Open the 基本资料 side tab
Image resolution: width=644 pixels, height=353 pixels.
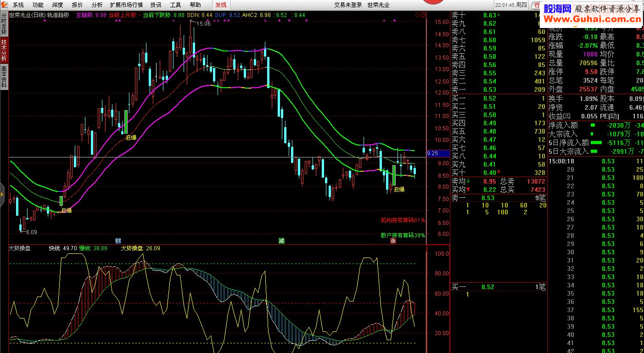4,77
